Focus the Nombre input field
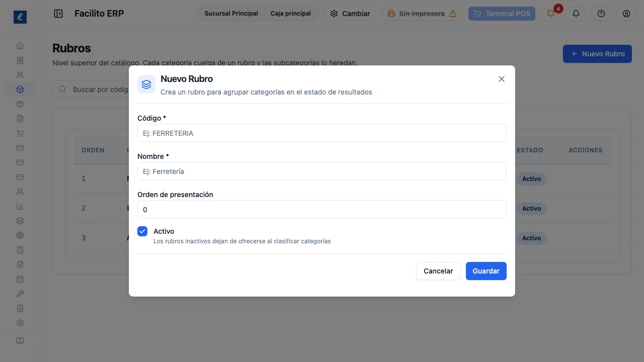Viewport: 644px width, 362px height. click(322, 171)
